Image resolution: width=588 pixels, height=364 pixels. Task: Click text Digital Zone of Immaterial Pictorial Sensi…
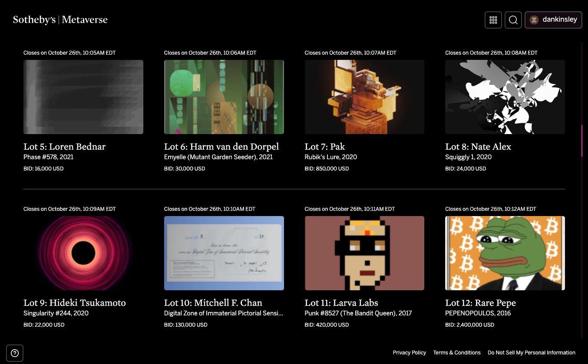click(224, 313)
